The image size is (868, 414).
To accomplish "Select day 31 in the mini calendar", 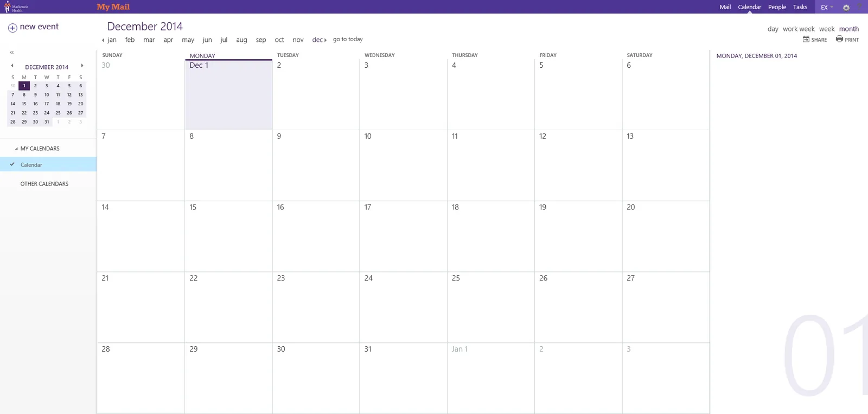I will (47, 122).
